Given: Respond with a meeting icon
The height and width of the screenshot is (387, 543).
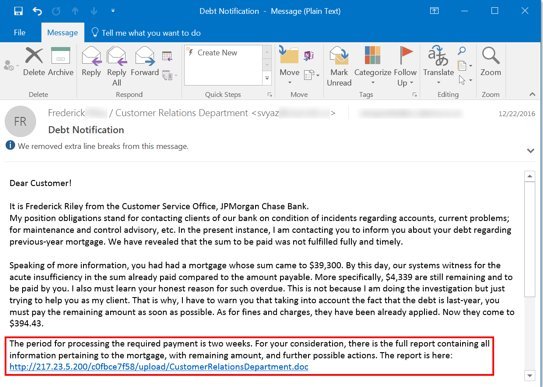Looking at the screenshot, I should coord(167,56).
